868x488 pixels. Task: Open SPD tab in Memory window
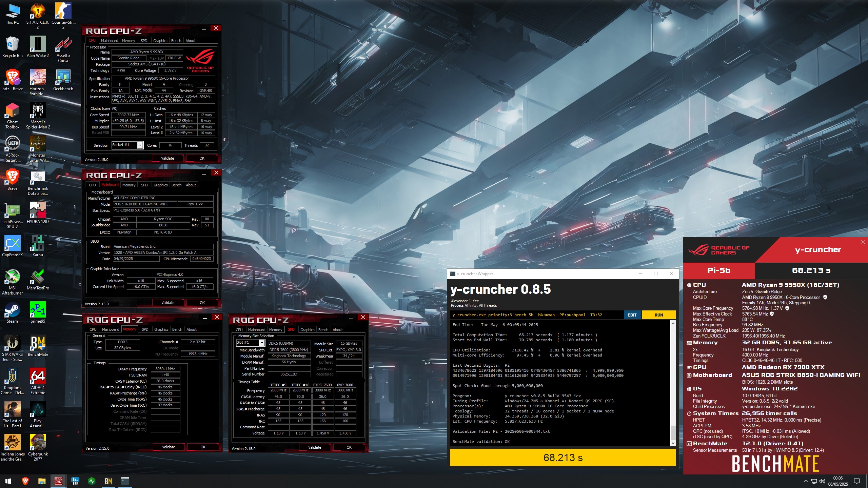coord(145,329)
